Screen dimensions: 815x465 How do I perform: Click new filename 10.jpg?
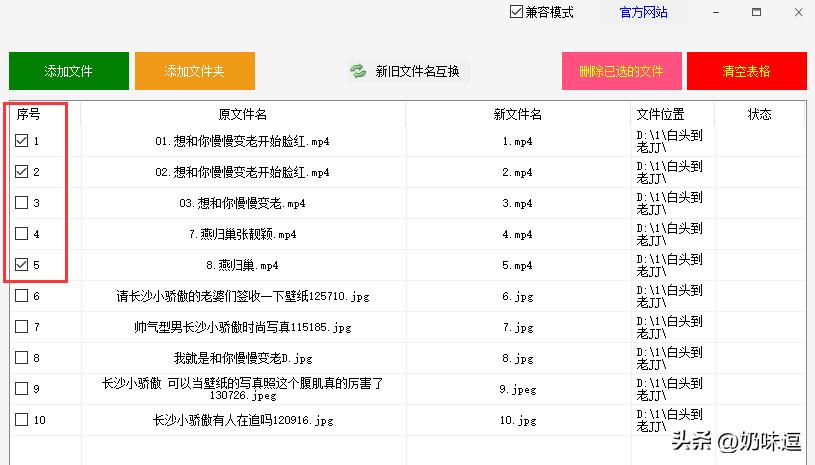[518, 420]
